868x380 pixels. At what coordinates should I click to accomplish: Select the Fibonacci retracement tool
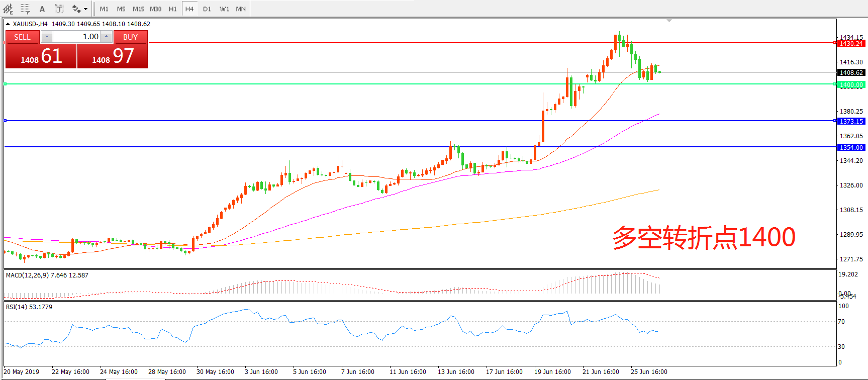click(x=25, y=9)
